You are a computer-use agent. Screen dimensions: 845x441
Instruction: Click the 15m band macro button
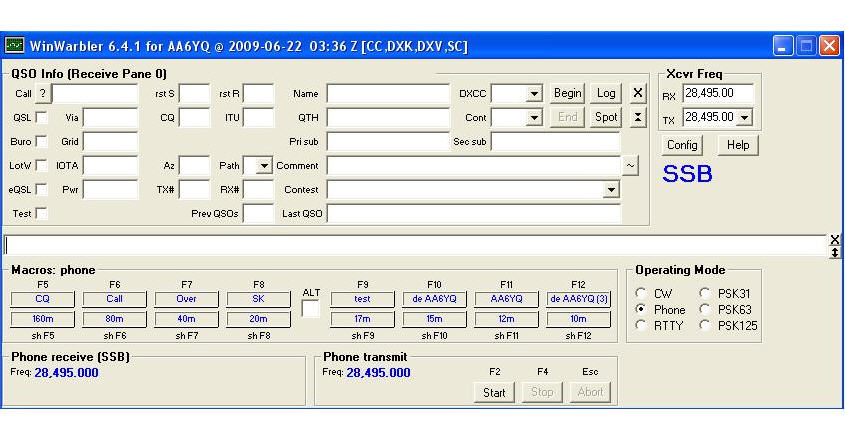click(x=434, y=319)
